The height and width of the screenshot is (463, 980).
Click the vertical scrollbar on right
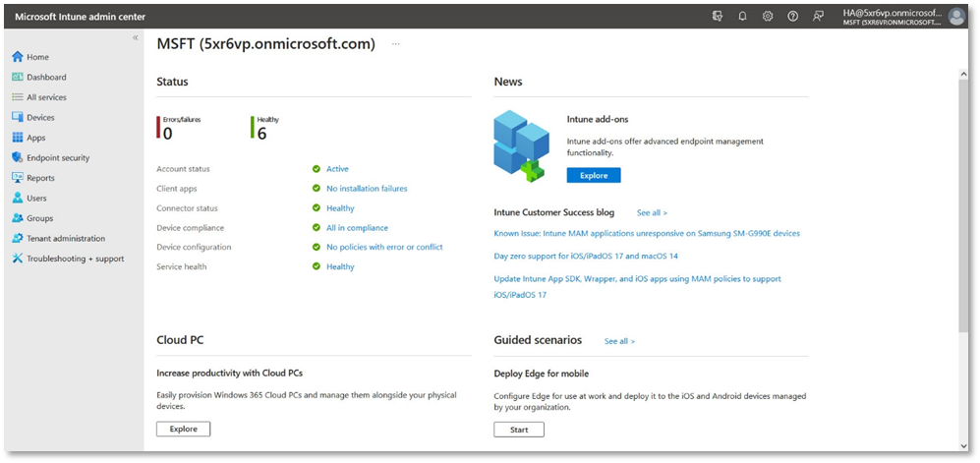coord(962,197)
